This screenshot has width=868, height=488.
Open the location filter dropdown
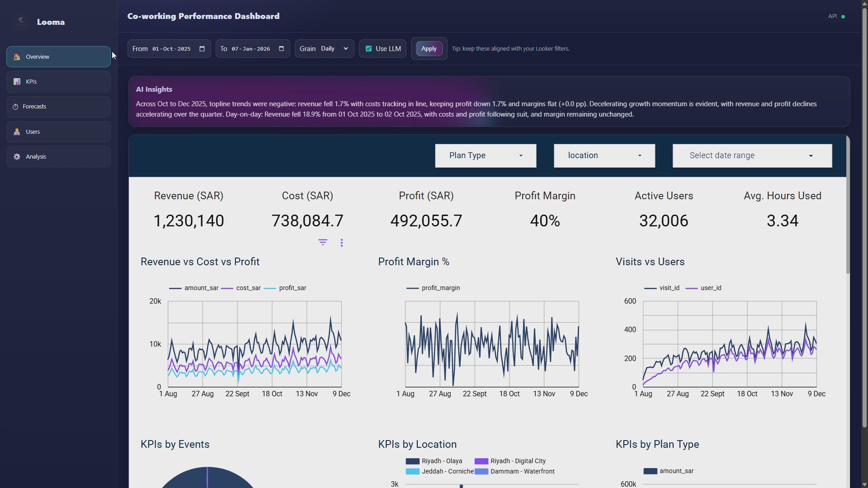604,156
